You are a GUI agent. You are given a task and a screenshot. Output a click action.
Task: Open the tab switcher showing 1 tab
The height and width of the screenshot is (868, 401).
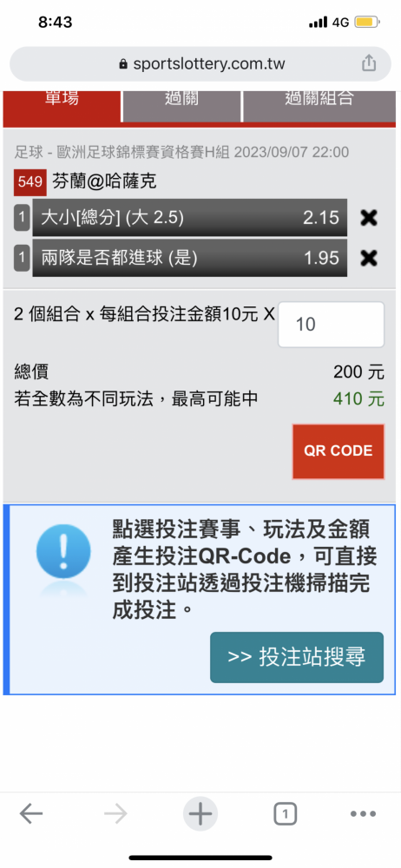[x=285, y=814]
